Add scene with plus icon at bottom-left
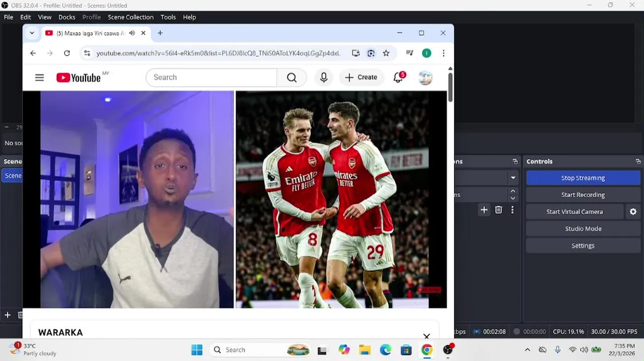 (8, 315)
